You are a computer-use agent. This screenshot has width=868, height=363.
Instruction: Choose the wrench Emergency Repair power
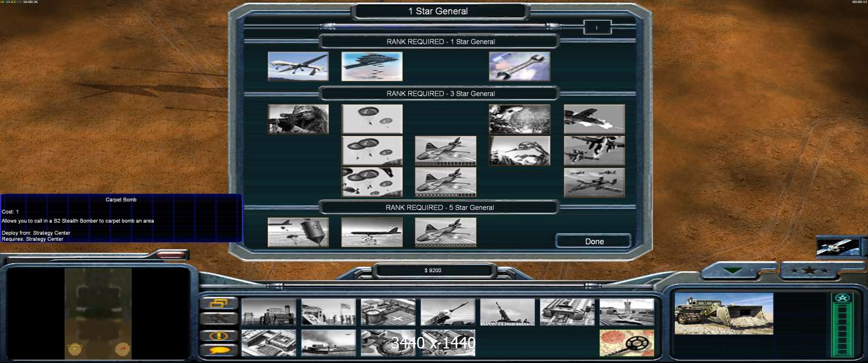pos(520,66)
